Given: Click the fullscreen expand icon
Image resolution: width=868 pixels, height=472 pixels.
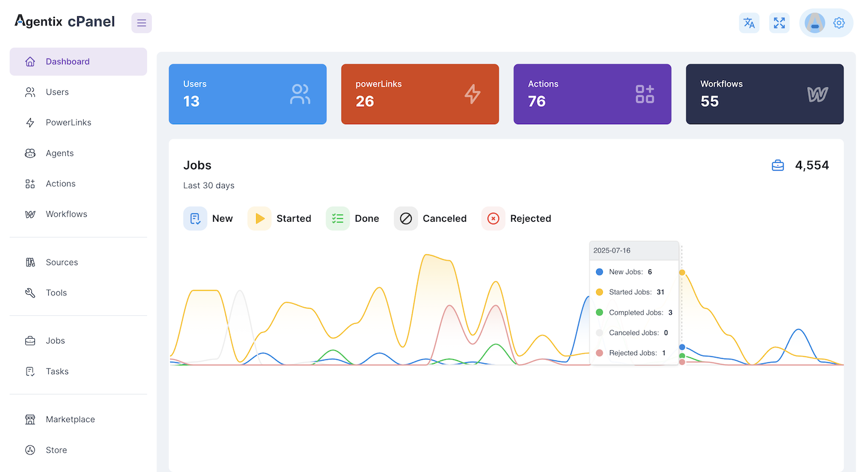Looking at the screenshot, I should pyautogui.click(x=779, y=22).
